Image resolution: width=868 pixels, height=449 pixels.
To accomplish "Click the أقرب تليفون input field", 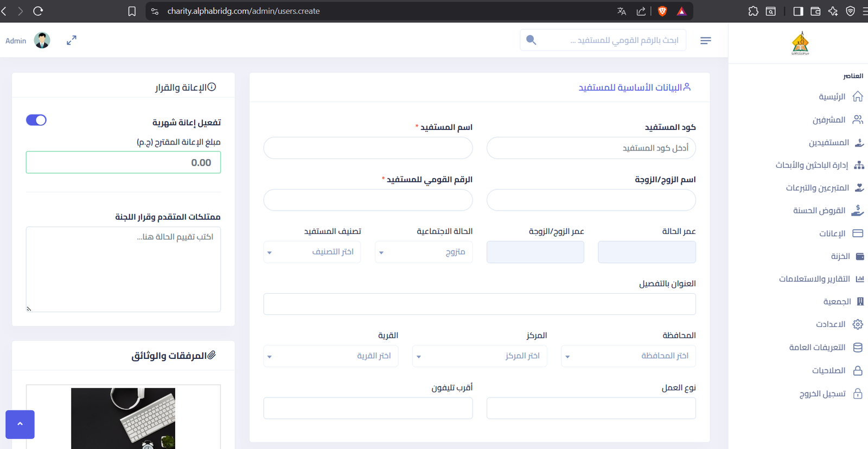I will click(x=368, y=408).
